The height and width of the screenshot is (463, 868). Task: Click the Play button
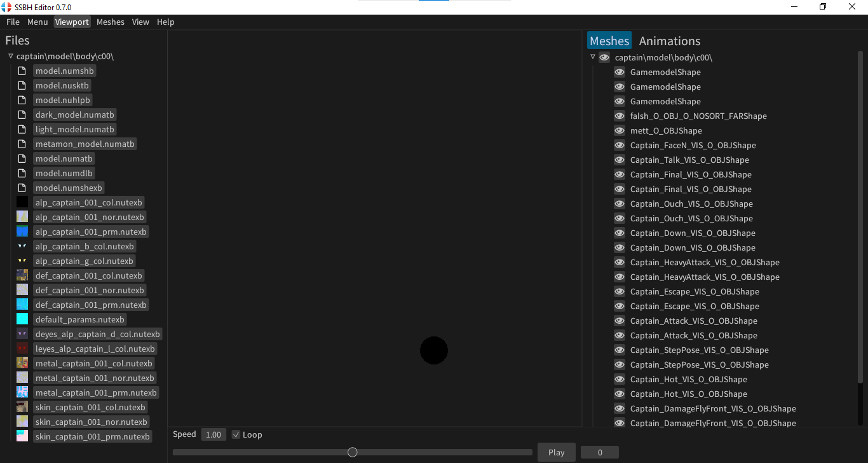556,452
